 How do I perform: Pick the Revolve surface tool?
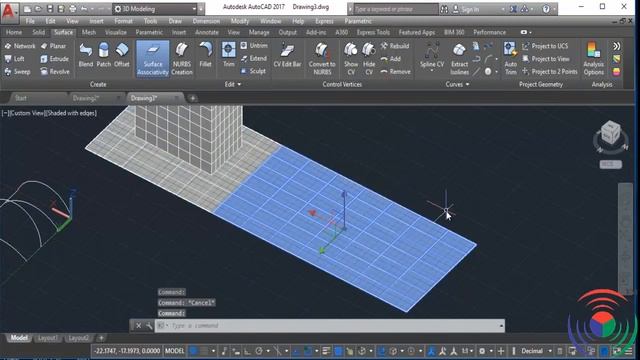tap(55, 72)
